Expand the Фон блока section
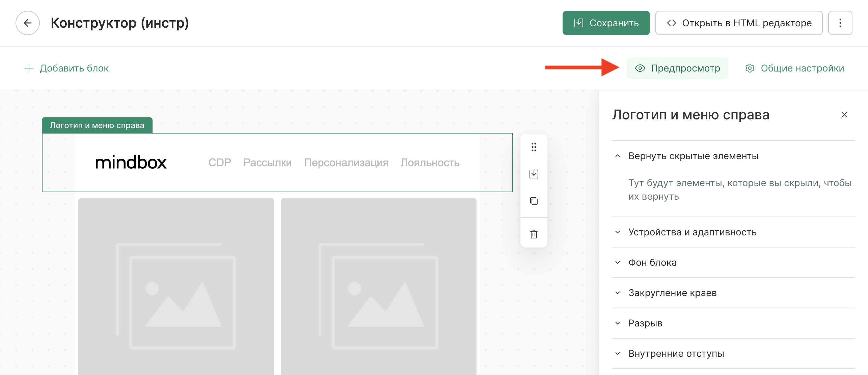This screenshot has height=375, width=868. tap(733, 262)
